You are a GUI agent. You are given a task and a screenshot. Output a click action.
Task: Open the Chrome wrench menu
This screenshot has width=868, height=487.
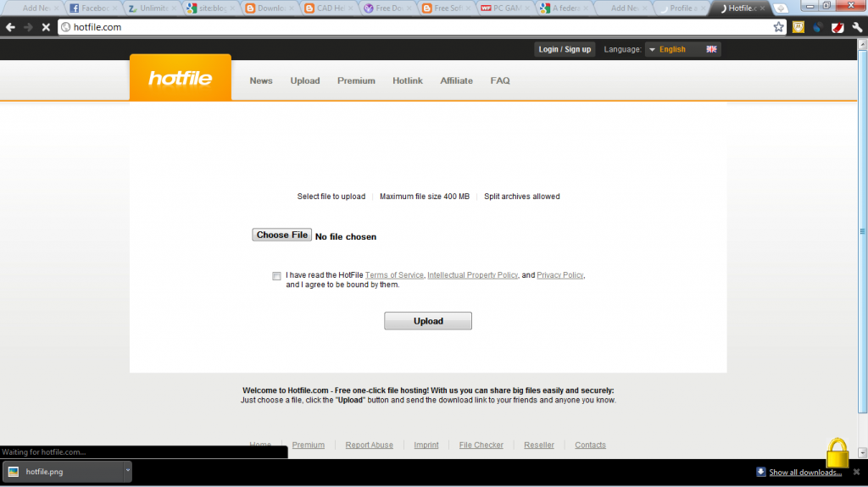857,27
